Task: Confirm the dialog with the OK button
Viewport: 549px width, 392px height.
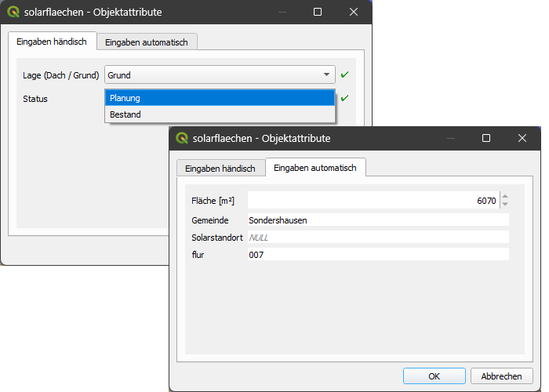Action: [434, 376]
